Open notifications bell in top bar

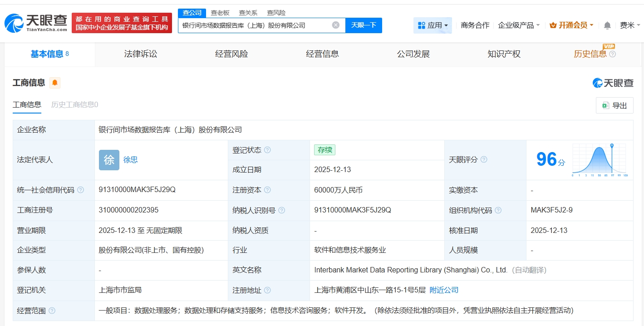[607, 25]
